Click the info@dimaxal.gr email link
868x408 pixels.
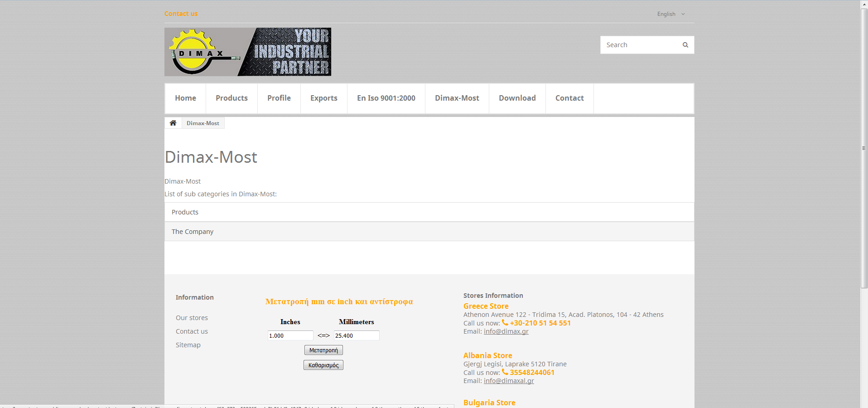pos(509,381)
